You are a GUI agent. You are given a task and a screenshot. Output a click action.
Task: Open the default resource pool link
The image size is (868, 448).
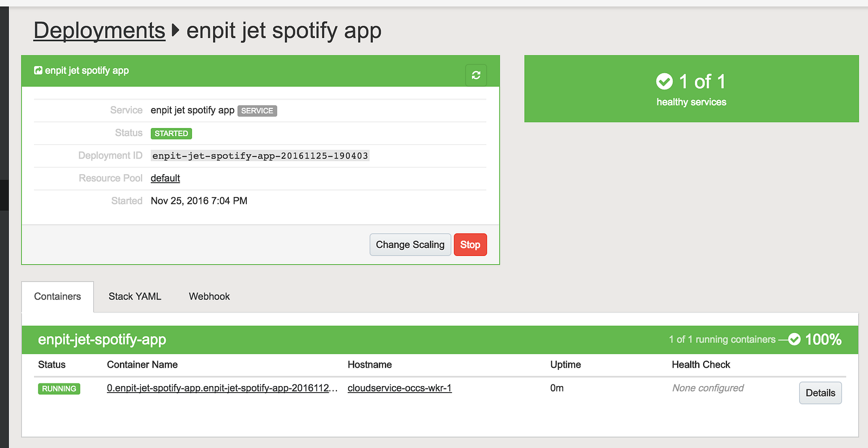tap(165, 178)
